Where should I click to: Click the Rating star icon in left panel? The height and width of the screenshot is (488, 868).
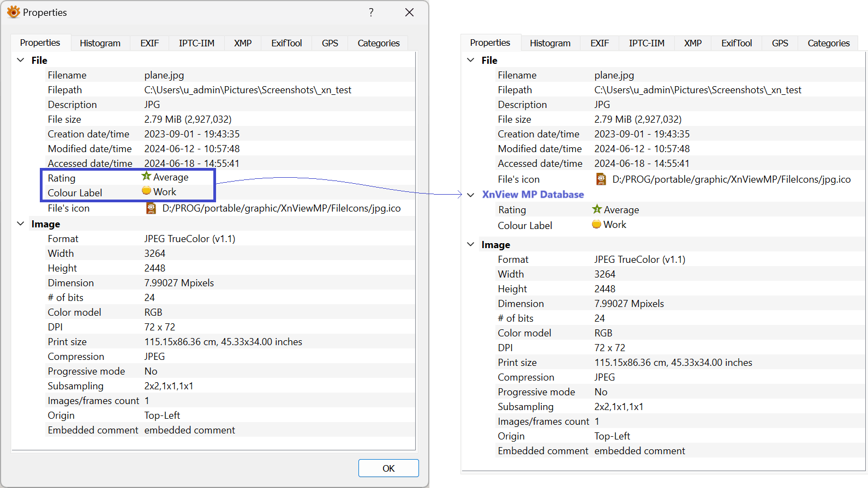(146, 177)
